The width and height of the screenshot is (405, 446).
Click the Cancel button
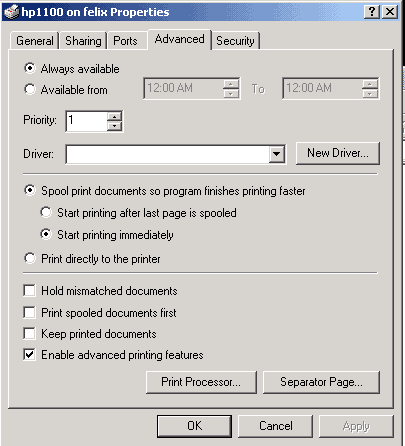click(276, 426)
